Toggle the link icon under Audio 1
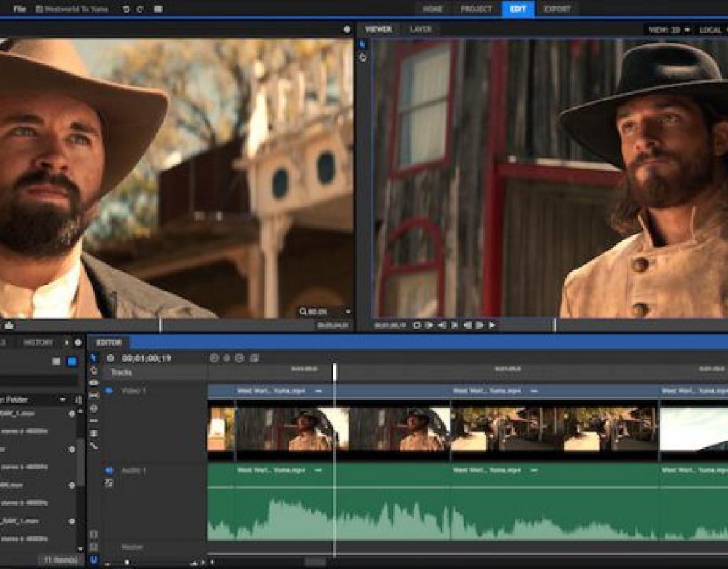 pos(109,484)
